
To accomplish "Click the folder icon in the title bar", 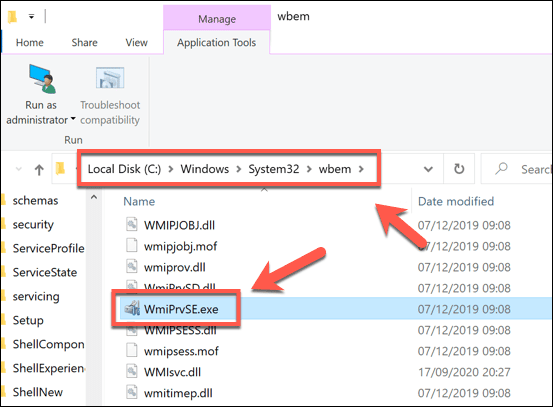I will [12, 17].
